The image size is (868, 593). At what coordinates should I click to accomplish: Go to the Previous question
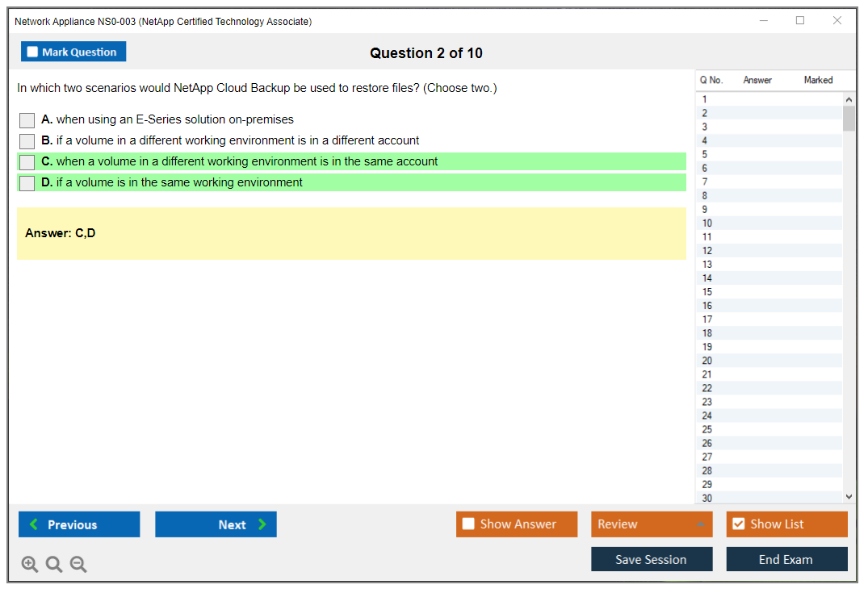click(79, 524)
